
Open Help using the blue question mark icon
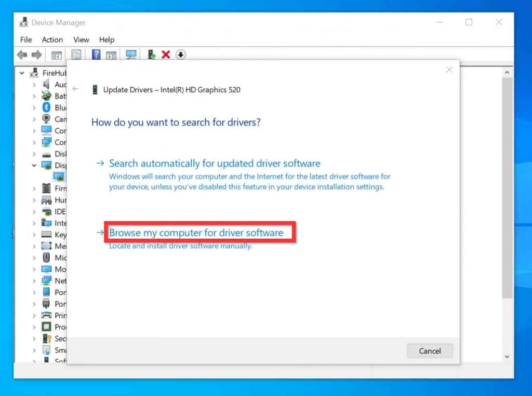(x=96, y=54)
